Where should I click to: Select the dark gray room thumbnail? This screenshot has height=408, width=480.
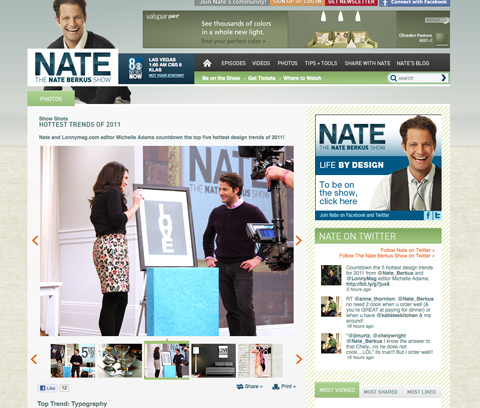[214, 361]
